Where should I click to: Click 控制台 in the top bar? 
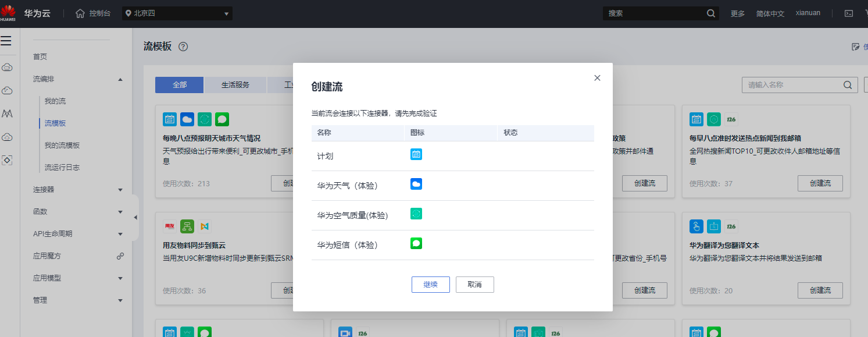100,13
